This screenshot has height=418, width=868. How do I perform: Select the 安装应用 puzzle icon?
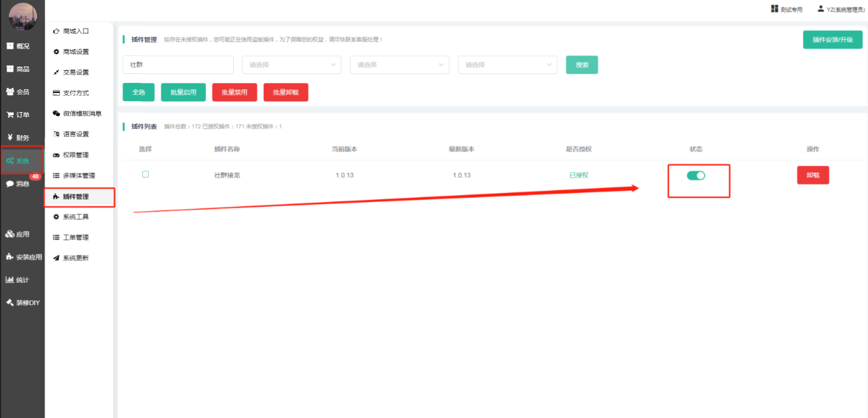10,257
